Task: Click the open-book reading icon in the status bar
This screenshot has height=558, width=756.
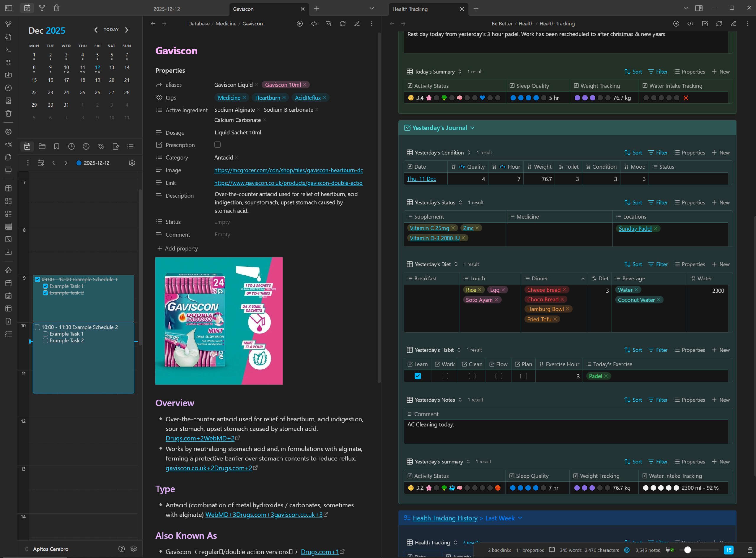Action: tap(552, 550)
